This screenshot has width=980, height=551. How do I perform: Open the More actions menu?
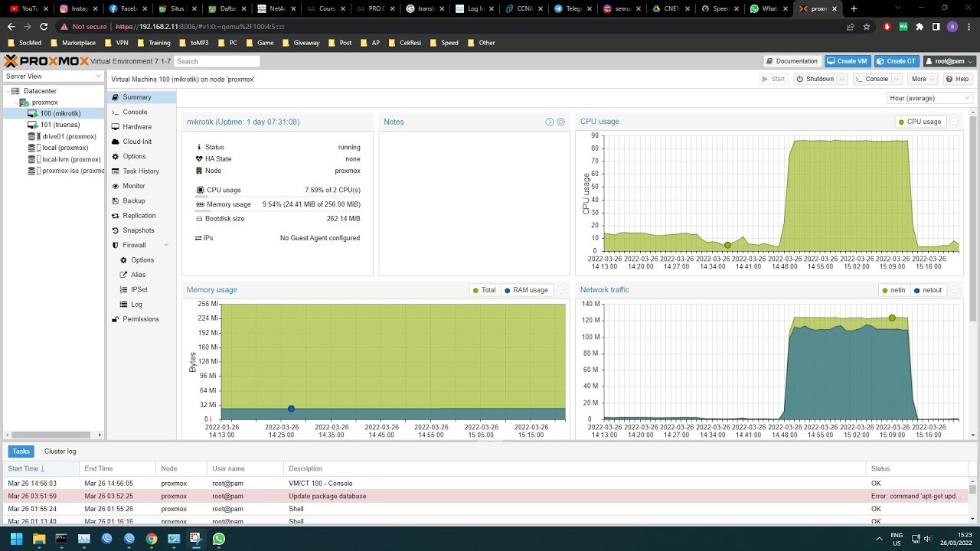coord(923,79)
